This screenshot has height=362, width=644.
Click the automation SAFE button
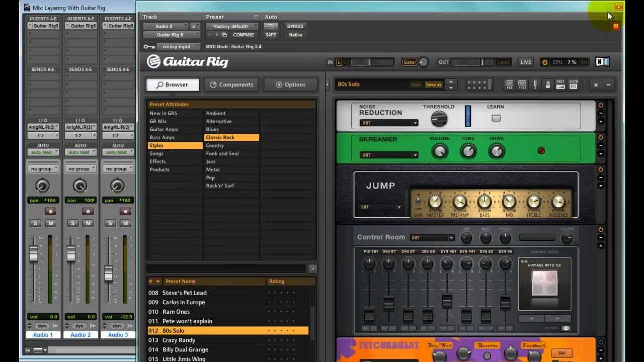(271, 35)
